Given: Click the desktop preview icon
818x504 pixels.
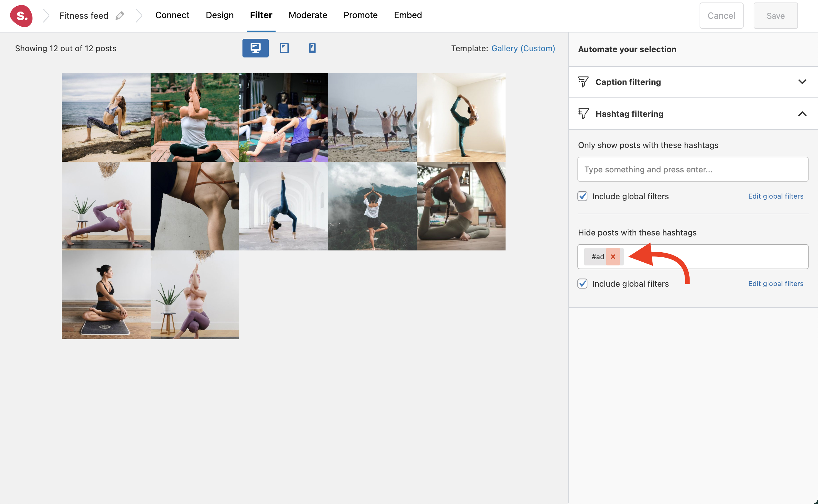Looking at the screenshot, I should [255, 48].
